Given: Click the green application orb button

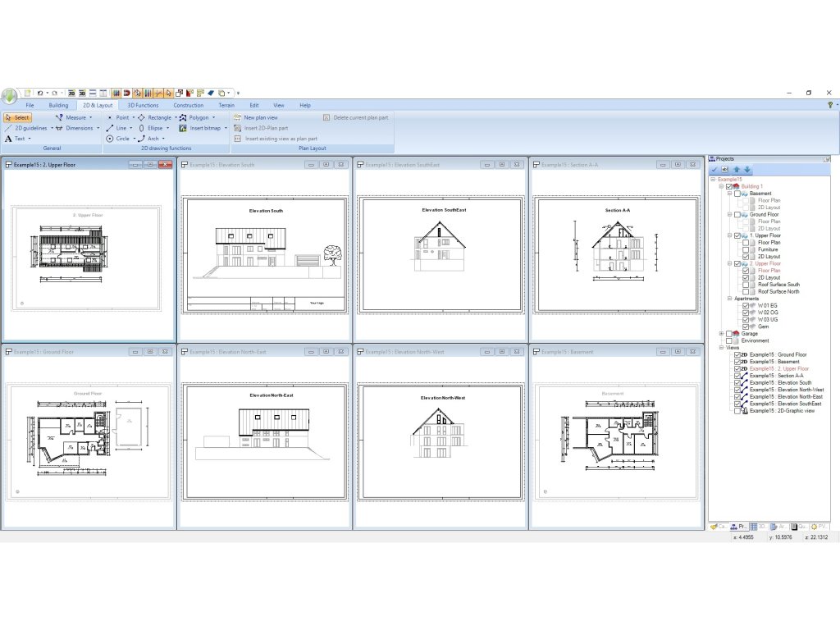Looking at the screenshot, I should pos(9,95).
